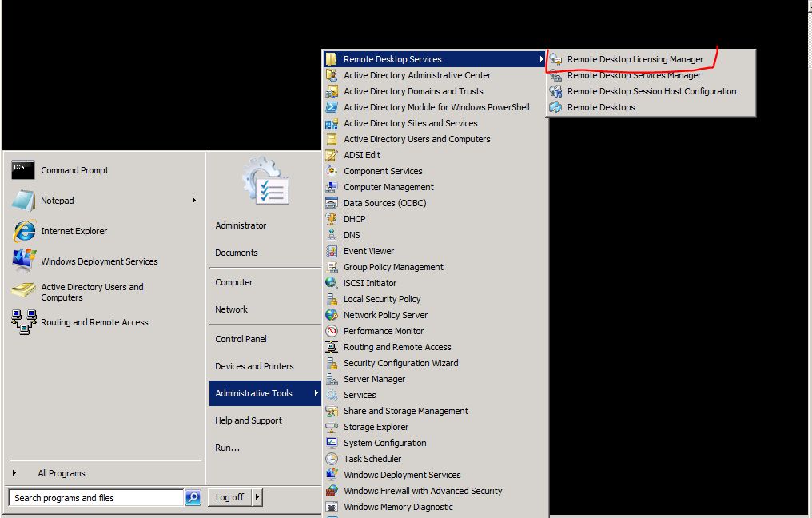
Task: Click the Performance Monitor icon
Action: [332, 331]
